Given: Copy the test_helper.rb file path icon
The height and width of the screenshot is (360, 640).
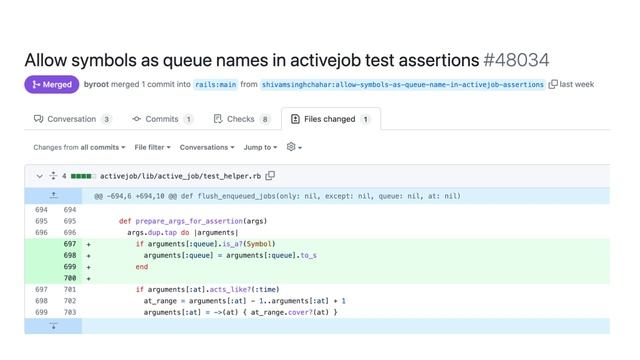Looking at the screenshot, I should click(270, 176).
